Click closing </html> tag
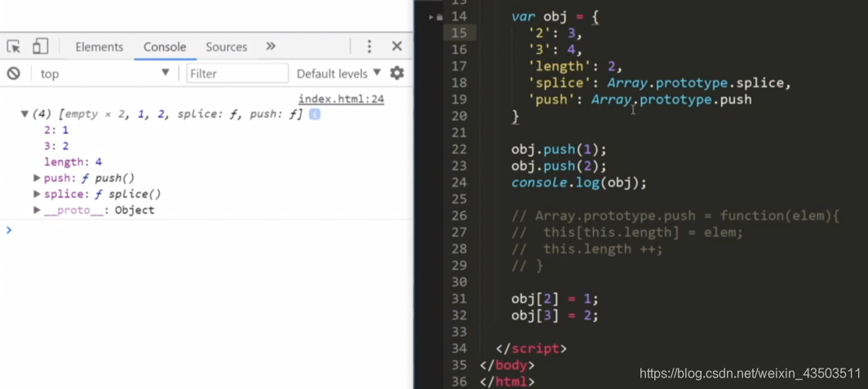 pos(507,382)
